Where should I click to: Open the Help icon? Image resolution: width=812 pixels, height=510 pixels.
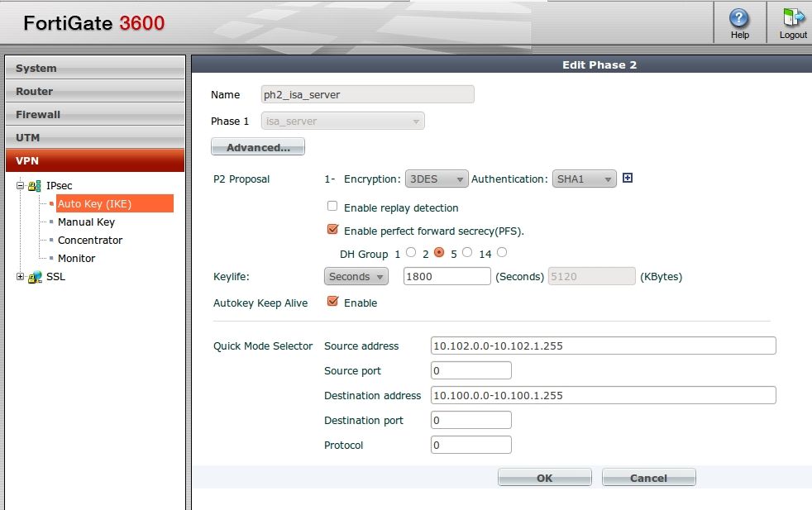click(x=739, y=19)
